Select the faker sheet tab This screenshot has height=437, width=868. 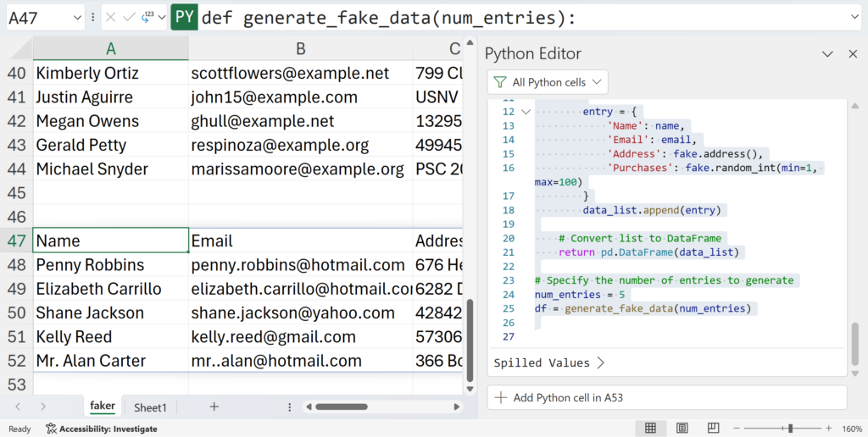coord(103,407)
